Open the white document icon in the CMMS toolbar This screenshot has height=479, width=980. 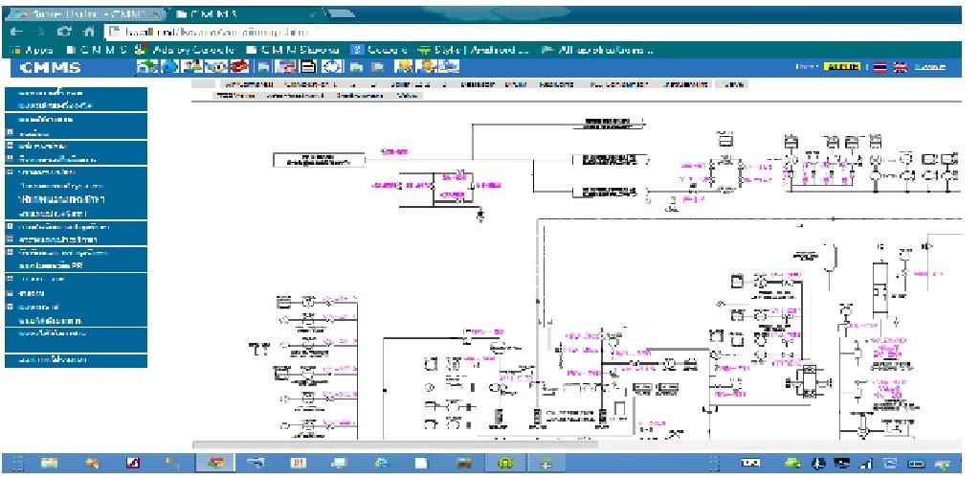(x=308, y=67)
